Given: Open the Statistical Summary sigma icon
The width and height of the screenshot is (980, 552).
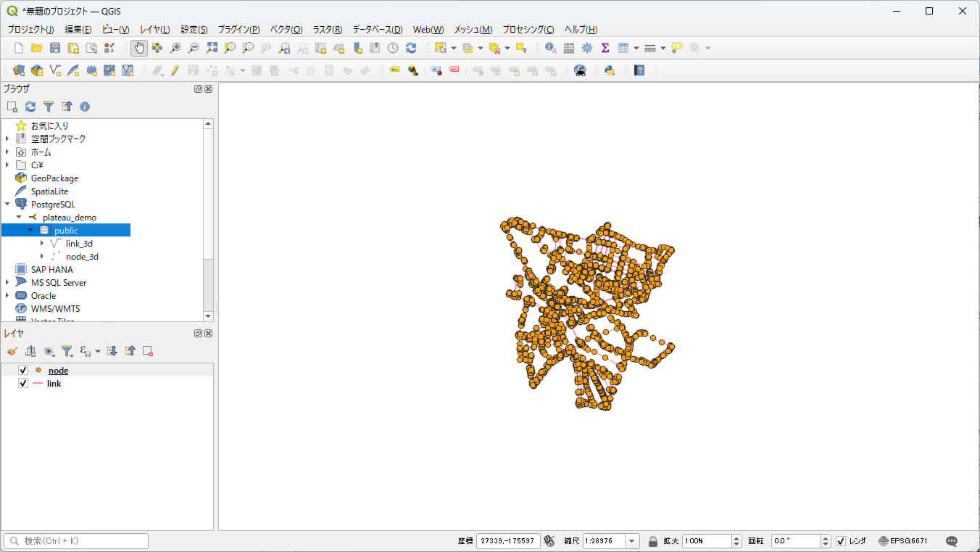Looking at the screenshot, I should 605,48.
